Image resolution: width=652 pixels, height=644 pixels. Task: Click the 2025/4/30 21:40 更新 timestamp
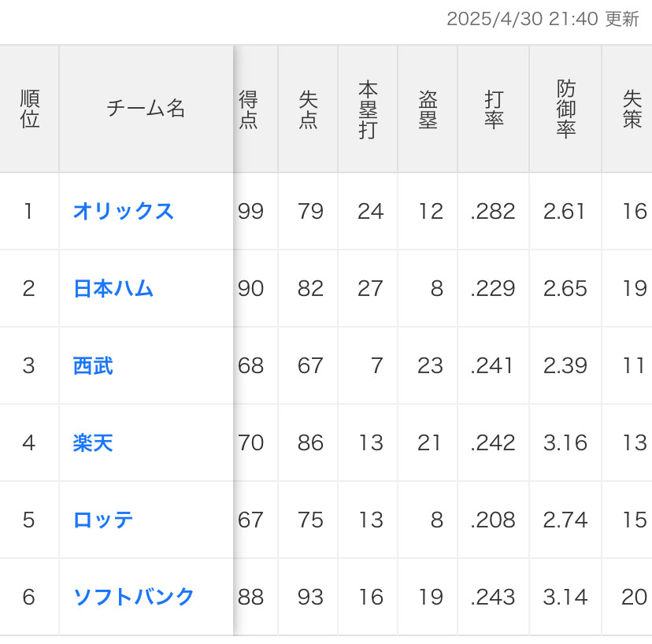543,20
